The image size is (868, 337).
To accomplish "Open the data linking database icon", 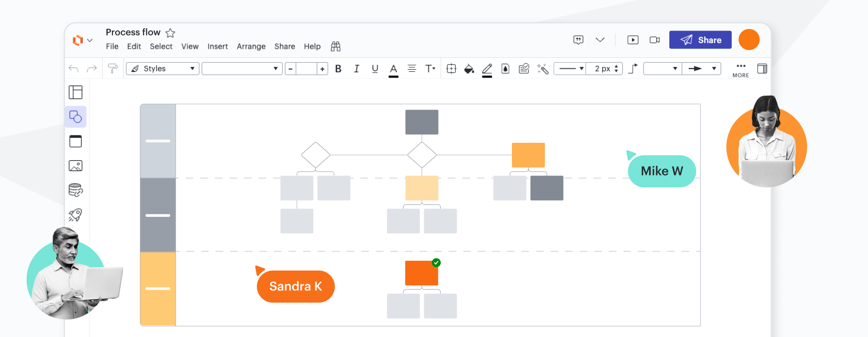I will [75, 190].
